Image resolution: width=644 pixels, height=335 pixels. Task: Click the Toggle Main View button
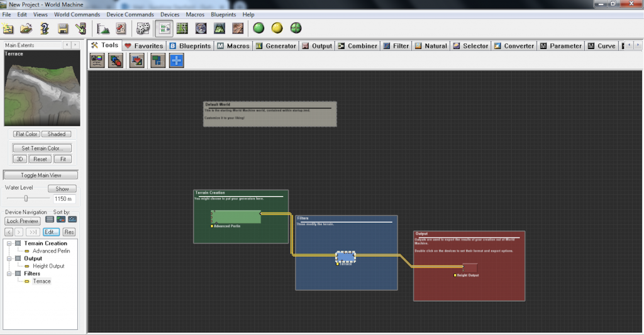click(x=41, y=175)
